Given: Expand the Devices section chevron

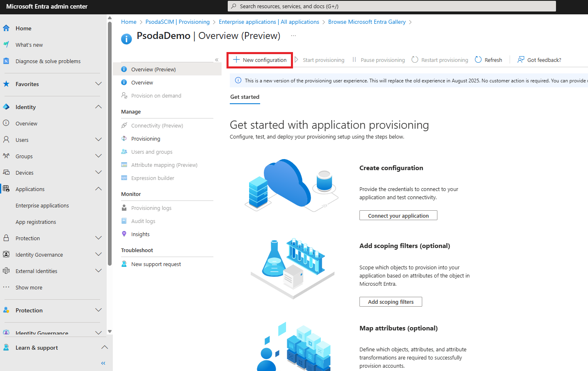Looking at the screenshot, I should (98, 173).
